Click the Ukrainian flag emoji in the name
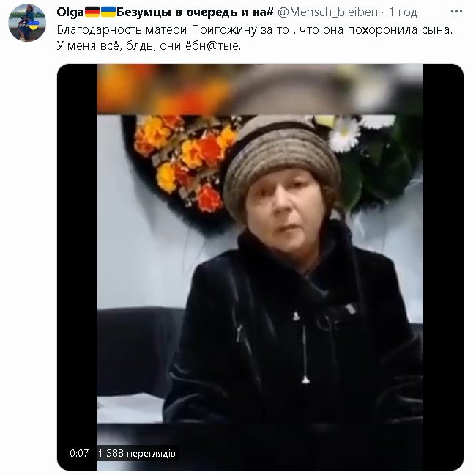Viewport: 476px width, 475px height. pyautogui.click(x=108, y=12)
